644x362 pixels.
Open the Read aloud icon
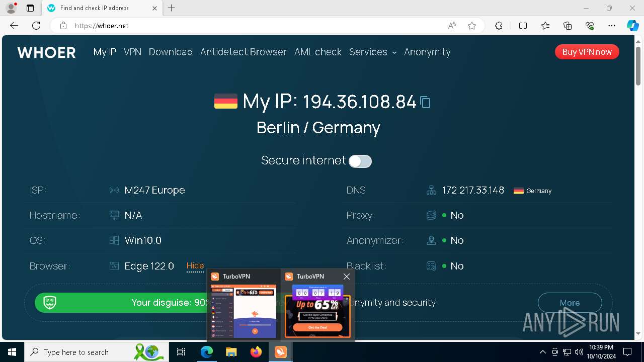click(x=452, y=26)
